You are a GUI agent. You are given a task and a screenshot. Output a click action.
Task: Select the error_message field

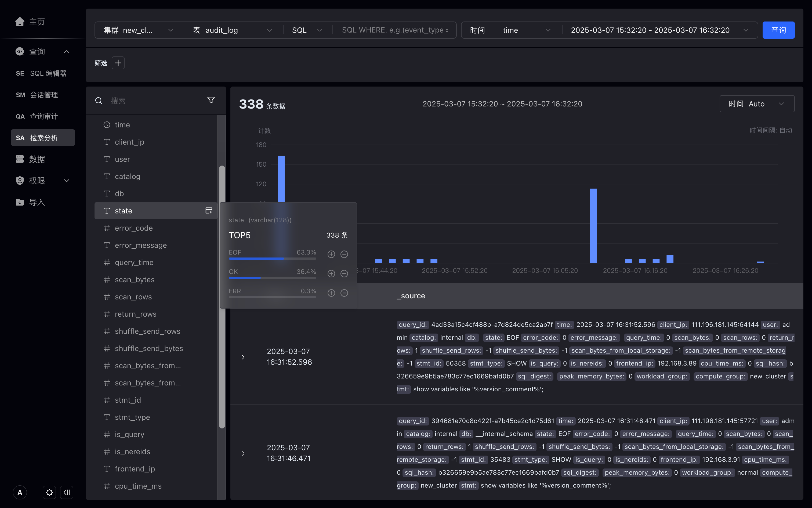point(156,245)
